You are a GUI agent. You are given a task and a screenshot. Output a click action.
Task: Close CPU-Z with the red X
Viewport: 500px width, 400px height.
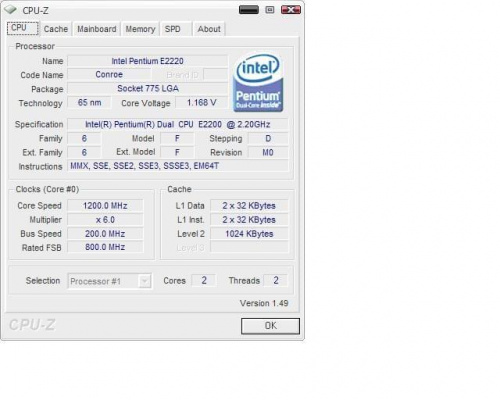pyautogui.click(x=291, y=10)
